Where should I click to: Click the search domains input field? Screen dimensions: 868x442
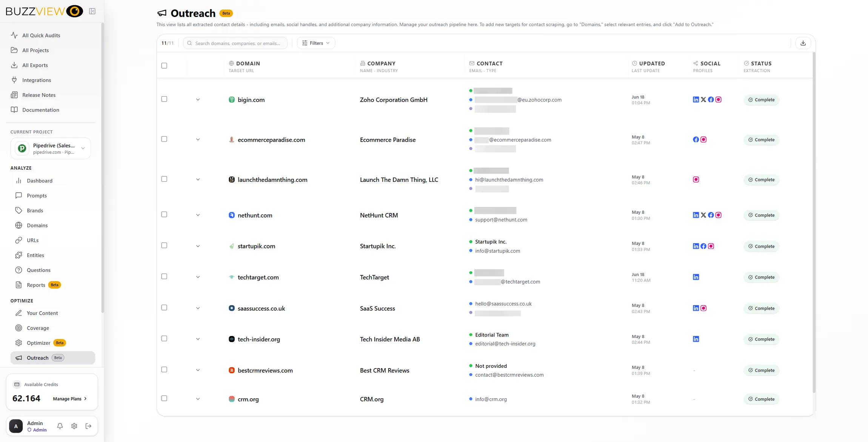(235, 43)
